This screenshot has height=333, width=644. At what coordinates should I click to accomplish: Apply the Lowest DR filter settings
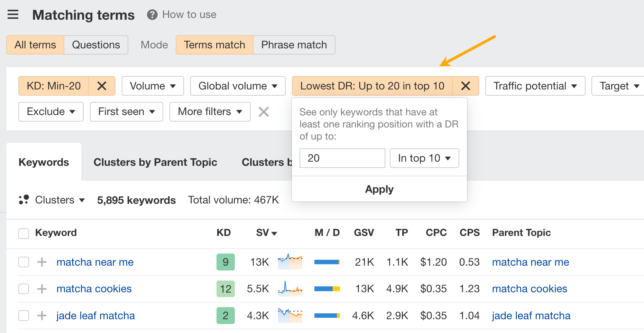(379, 189)
